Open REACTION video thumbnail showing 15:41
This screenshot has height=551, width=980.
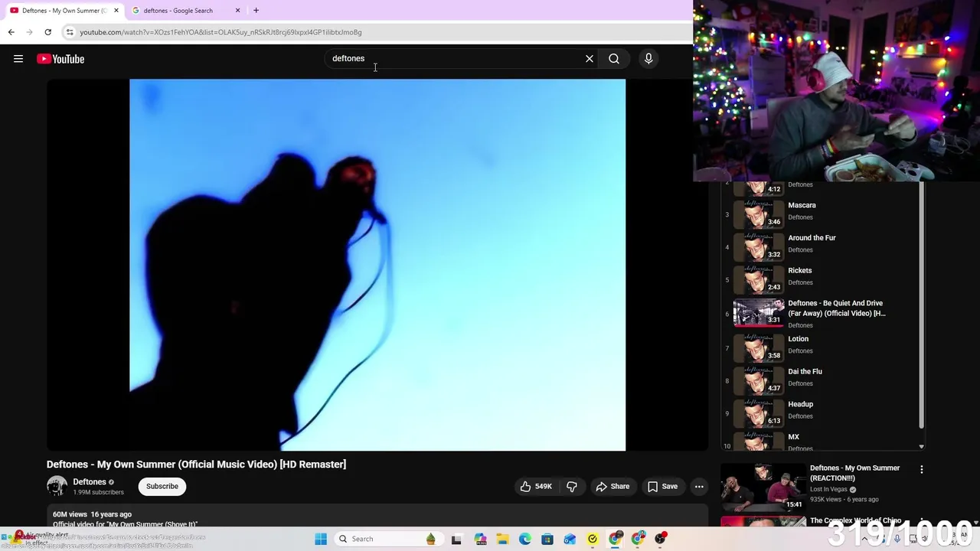[763, 487]
